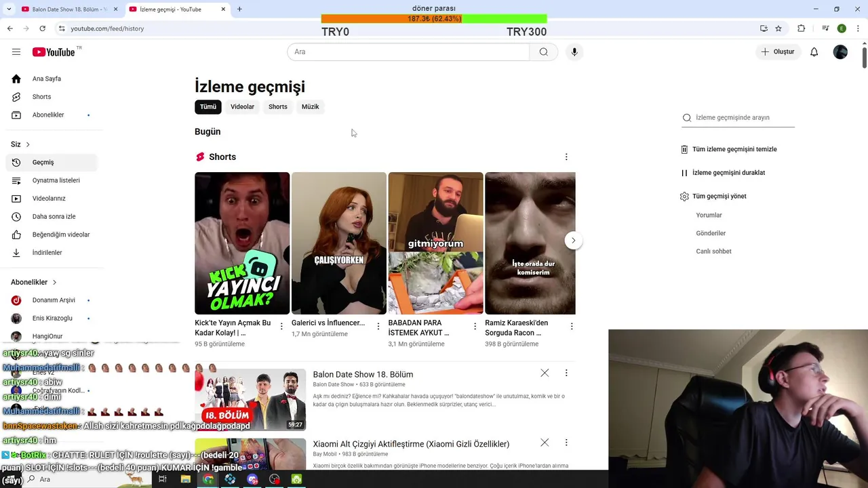Open Shorts from the sidebar
Screen dimensions: 868x488
pos(52,97)
